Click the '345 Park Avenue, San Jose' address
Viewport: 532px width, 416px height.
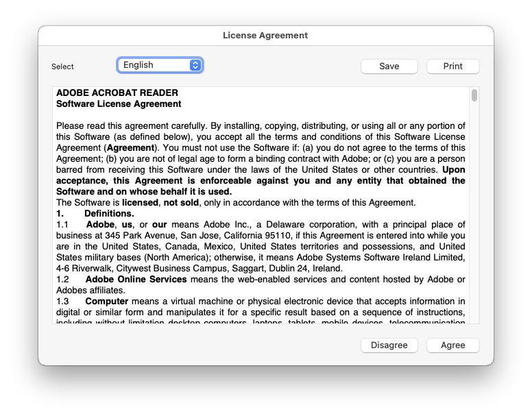[x=162, y=236]
